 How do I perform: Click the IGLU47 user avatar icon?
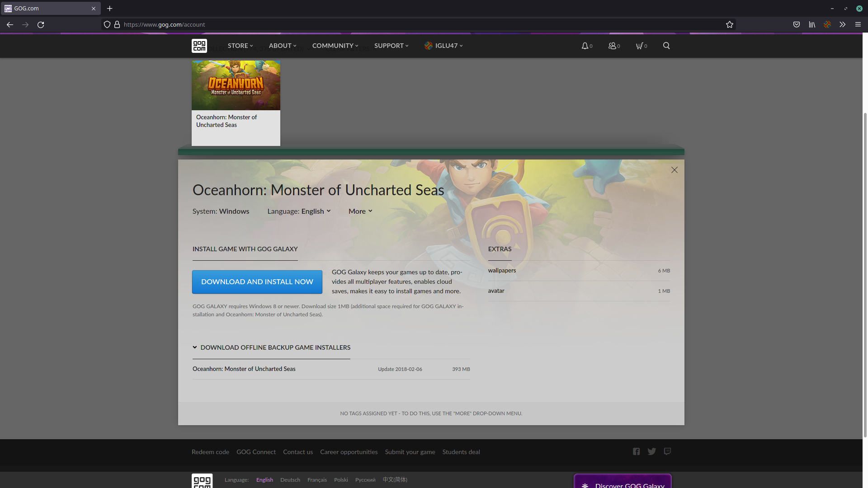428,46
